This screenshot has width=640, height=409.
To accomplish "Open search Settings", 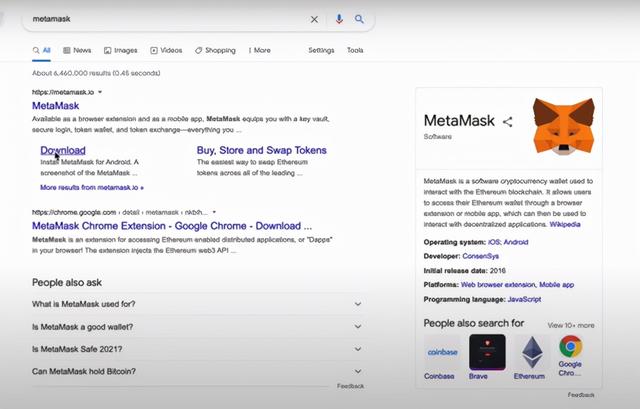I will click(x=321, y=50).
